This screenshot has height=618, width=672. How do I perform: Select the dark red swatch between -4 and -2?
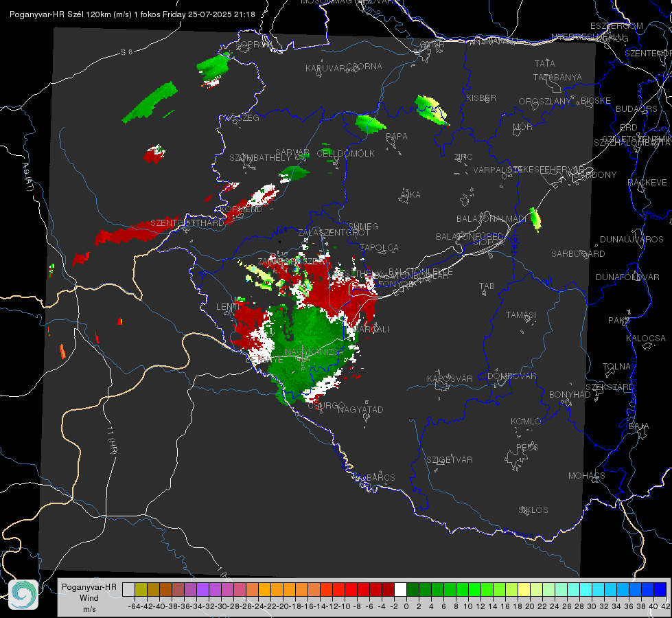388,590
